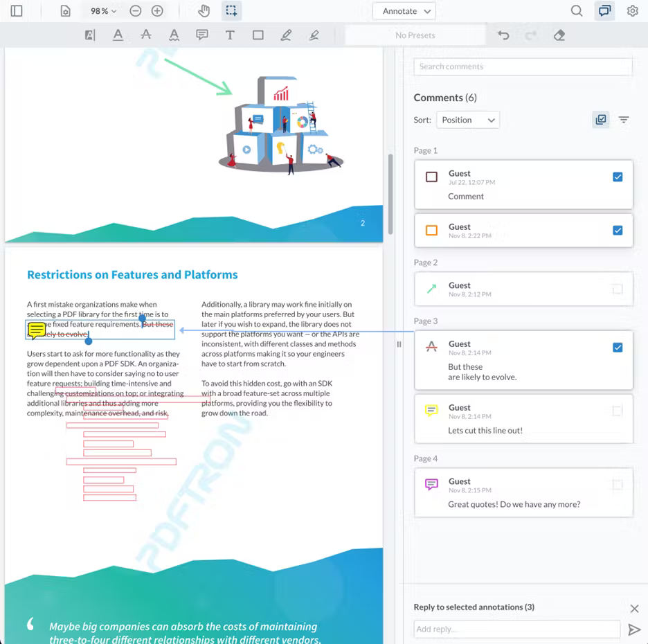Toggle the left sidebar panel
648x644 pixels.
(x=15, y=10)
